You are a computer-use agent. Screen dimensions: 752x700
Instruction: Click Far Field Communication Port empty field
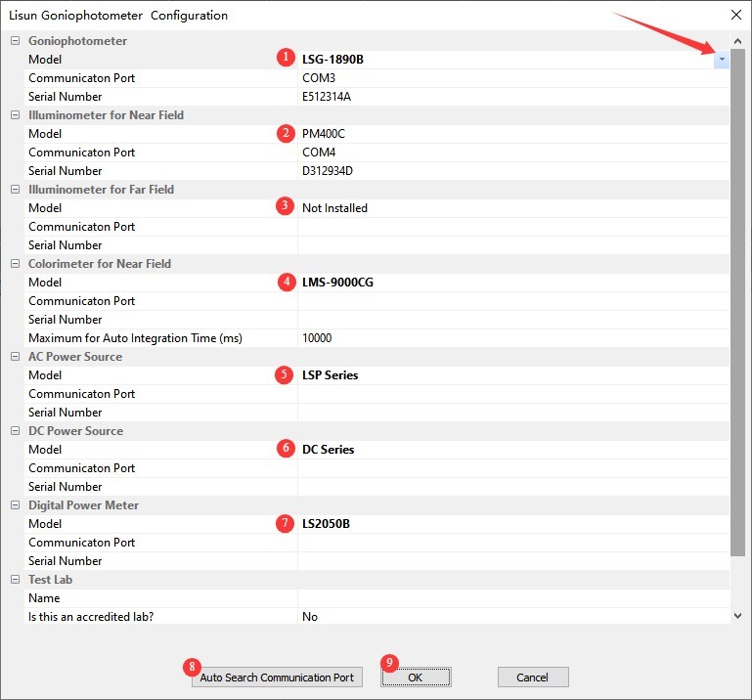513,227
